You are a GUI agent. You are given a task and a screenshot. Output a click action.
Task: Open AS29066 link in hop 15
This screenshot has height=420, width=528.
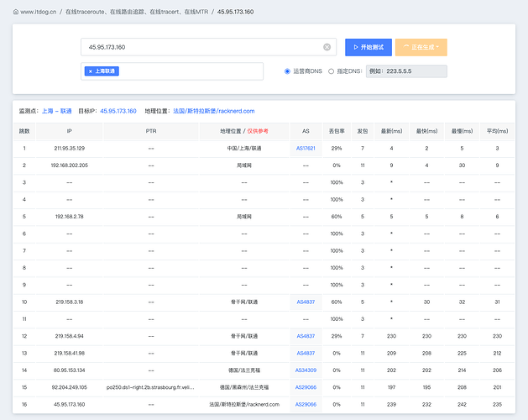point(306,387)
